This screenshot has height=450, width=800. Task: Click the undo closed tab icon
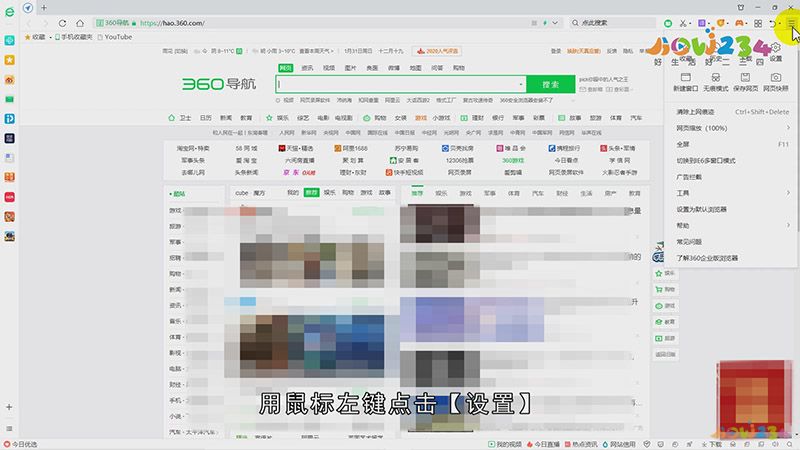(x=773, y=23)
